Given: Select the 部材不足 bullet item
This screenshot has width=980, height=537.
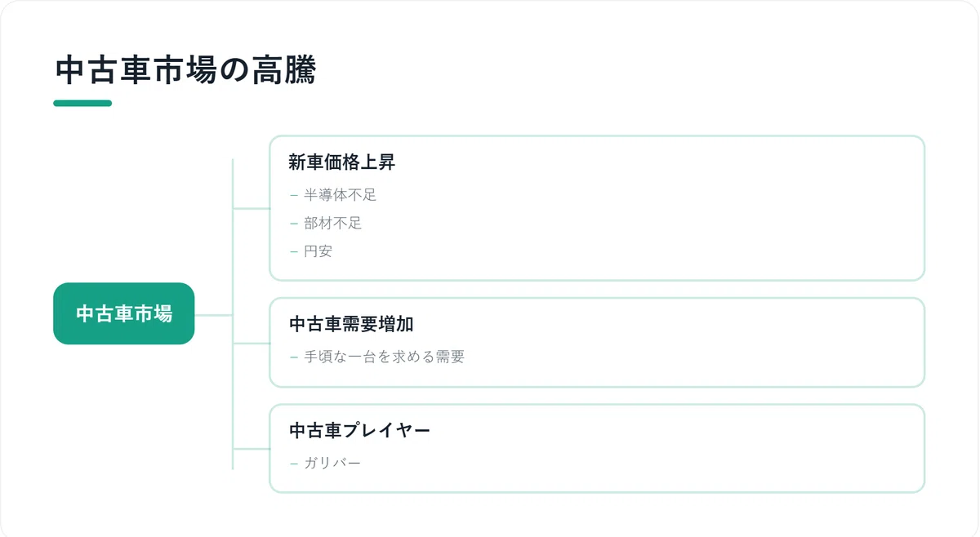Looking at the screenshot, I should tap(333, 223).
